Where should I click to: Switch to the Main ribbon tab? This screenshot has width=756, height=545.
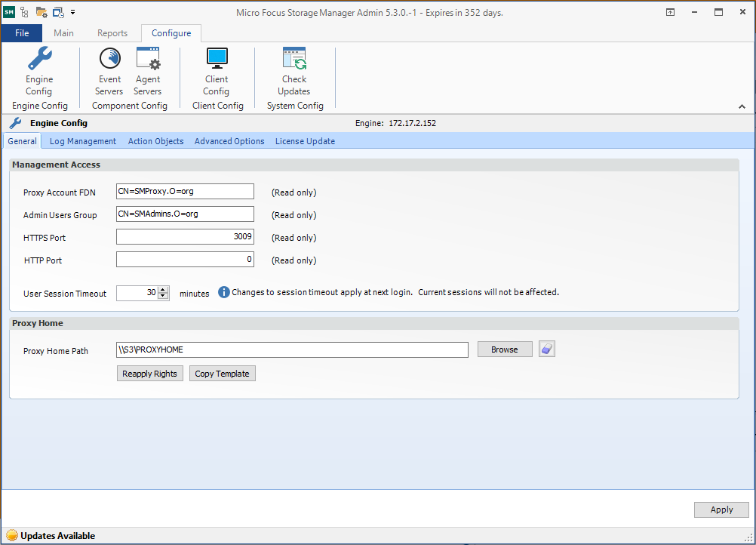click(63, 32)
